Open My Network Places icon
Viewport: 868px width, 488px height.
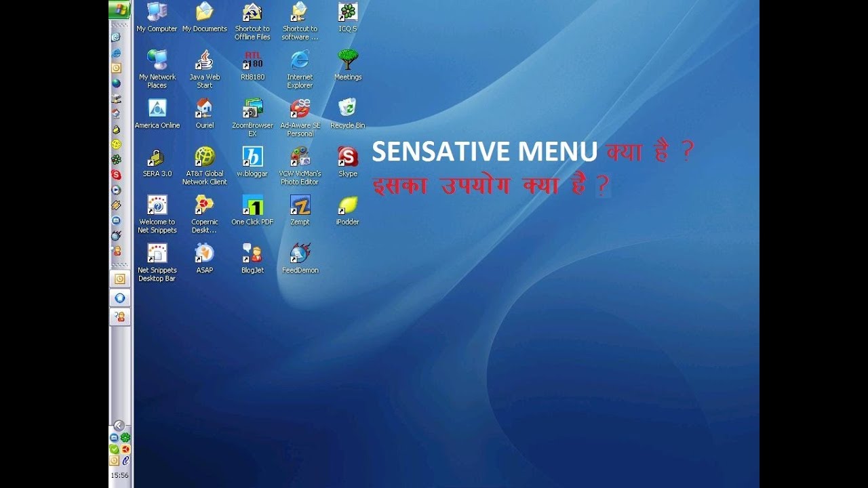tap(157, 69)
